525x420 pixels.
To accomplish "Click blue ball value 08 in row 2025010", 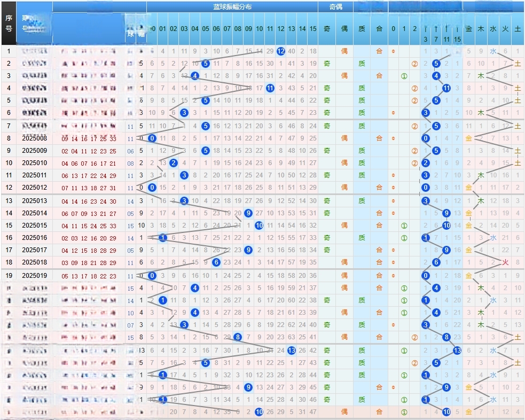I will tap(130, 164).
